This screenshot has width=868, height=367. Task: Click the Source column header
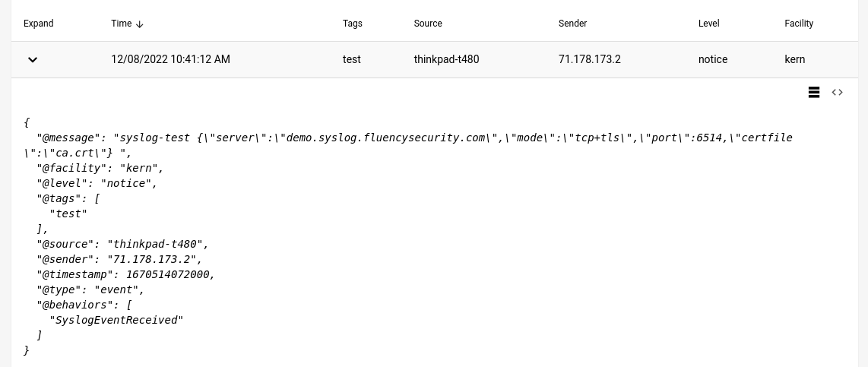click(428, 24)
